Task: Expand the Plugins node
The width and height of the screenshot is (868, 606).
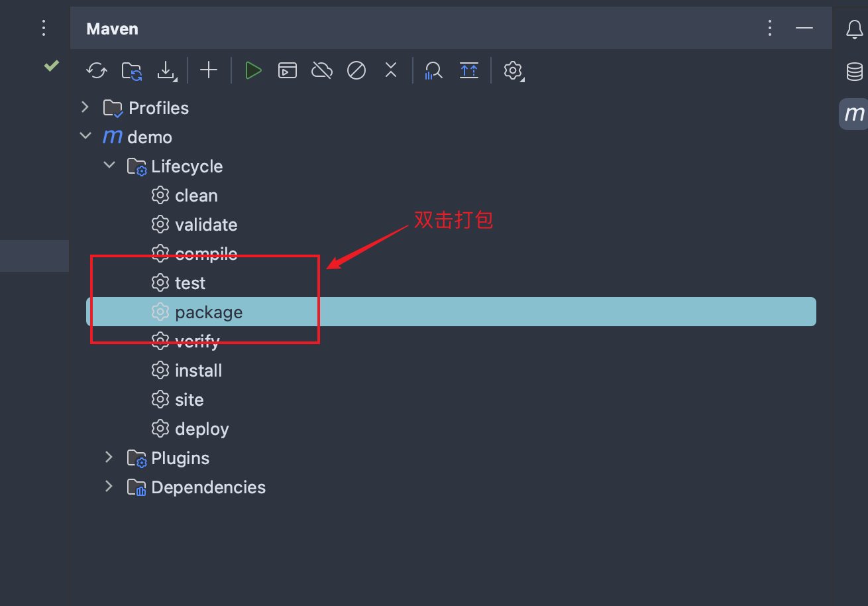Action: [x=109, y=457]
